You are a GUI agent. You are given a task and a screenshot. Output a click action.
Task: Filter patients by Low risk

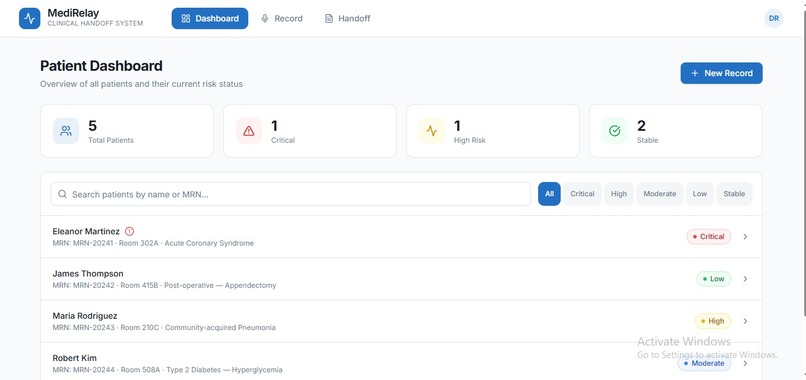point(700,194)
